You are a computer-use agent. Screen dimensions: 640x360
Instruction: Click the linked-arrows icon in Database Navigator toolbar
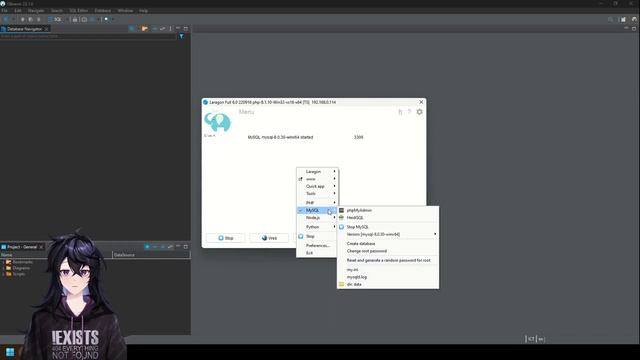162,29
